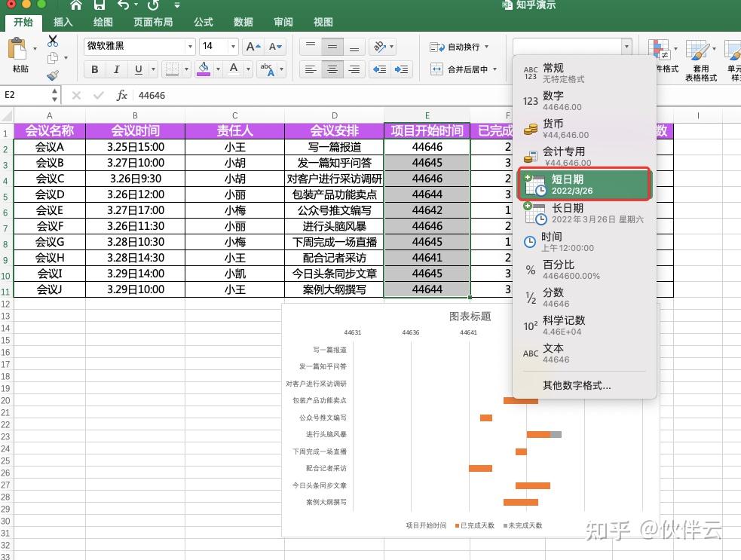Choose 会计专用 accounting format
The height and width of the screenshot is (560, 741).
[584, 156]
